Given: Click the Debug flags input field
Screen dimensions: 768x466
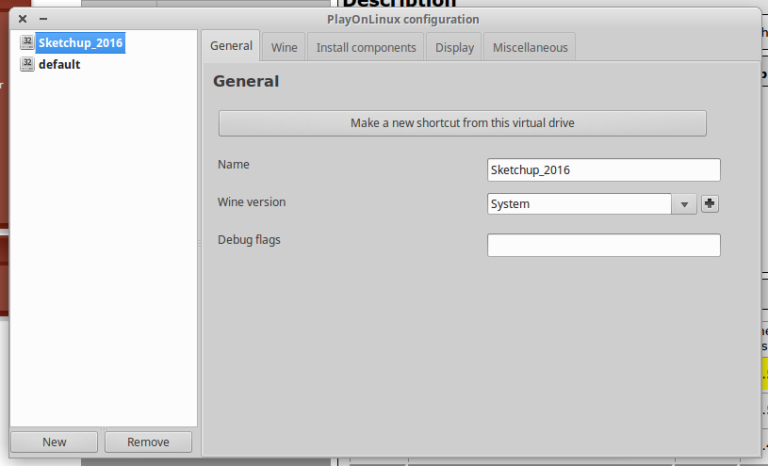Looking at the screenshot, I should [603, 245].
